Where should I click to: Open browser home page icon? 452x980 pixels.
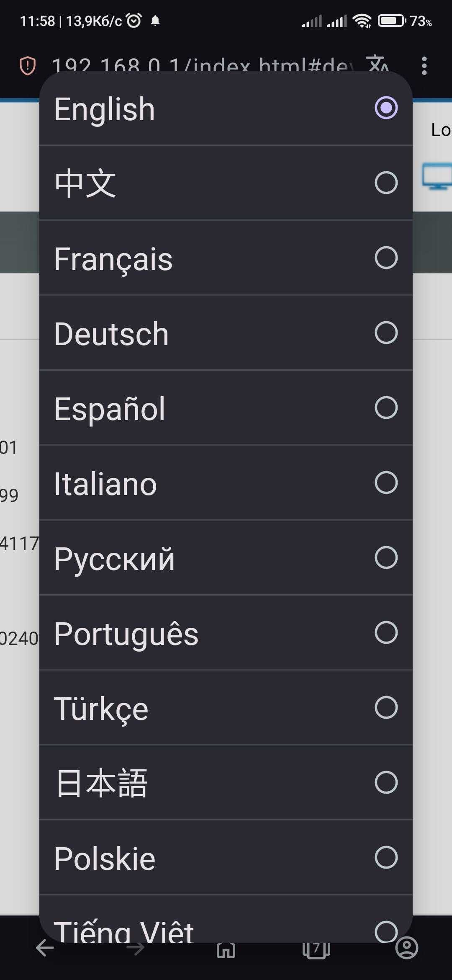click(x=226, y=950)
